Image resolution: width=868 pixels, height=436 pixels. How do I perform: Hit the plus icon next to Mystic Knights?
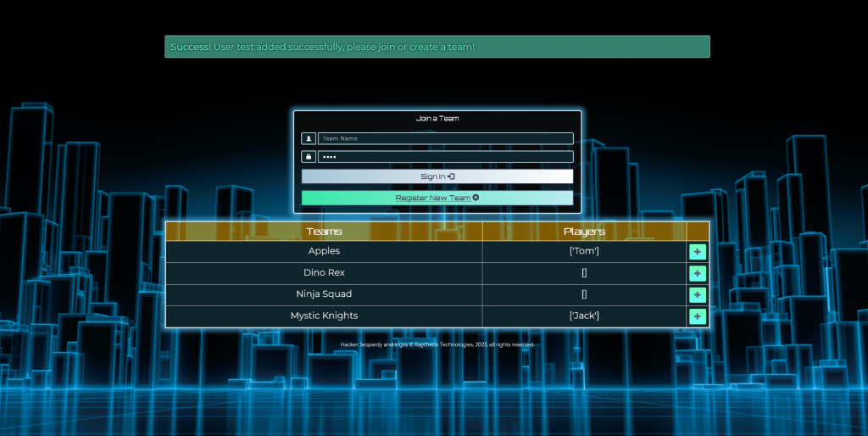698,316
